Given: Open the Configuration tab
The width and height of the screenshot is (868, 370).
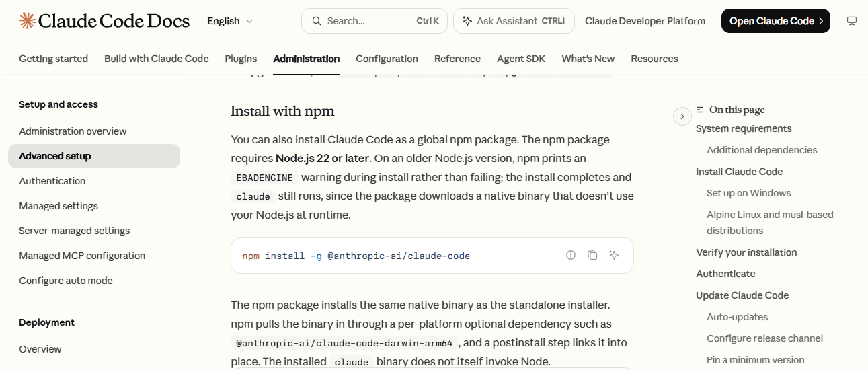Looking at the screenshot, I should pyautogui.click(x=387, y=59).
